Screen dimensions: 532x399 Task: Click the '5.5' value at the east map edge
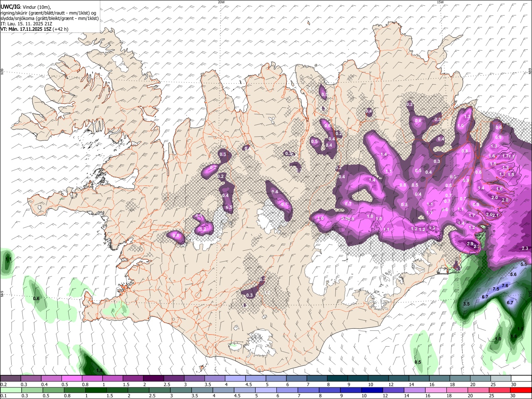click(524, 264)
